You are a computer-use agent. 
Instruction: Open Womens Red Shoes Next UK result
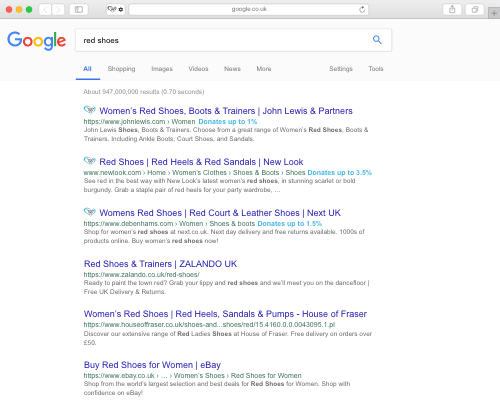[220, 213]
